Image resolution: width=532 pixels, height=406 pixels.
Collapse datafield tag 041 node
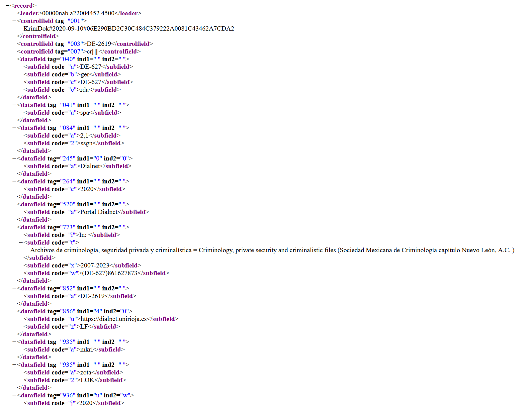pyautogui.click(x=14, y=105)
